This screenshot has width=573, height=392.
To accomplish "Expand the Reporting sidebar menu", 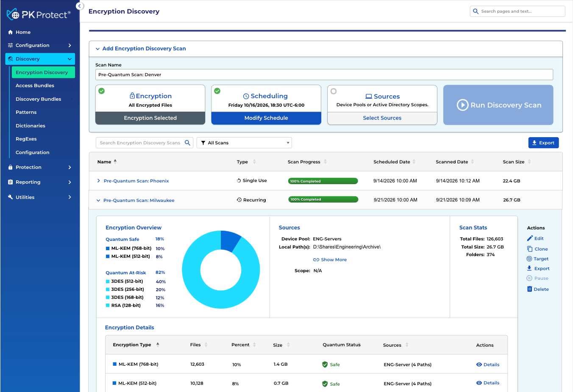I will click(x=40, y=182).
